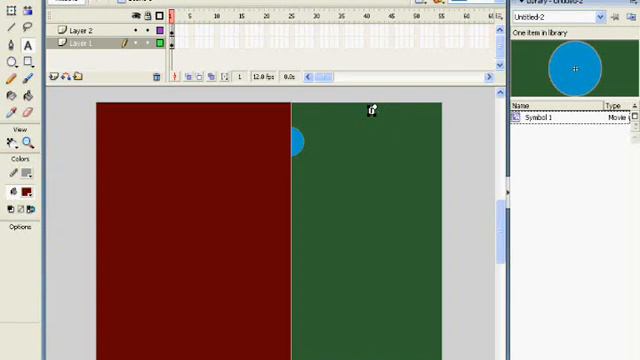This screenshot has height=360, width=640.
Task: Click Layer 2 keyframe at frame 1
Action: [172, 31]
